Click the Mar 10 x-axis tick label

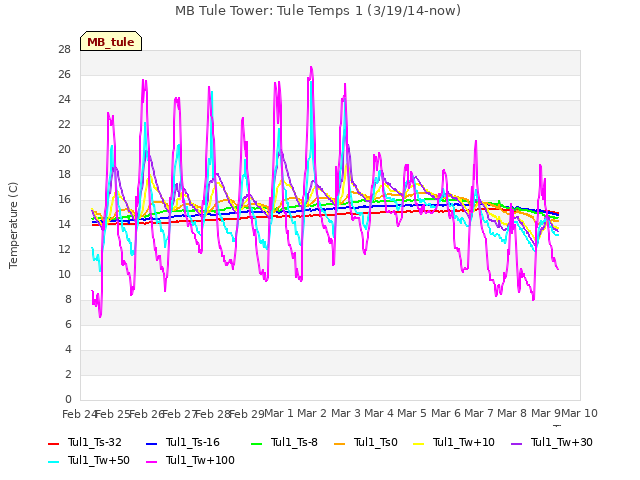580,413
